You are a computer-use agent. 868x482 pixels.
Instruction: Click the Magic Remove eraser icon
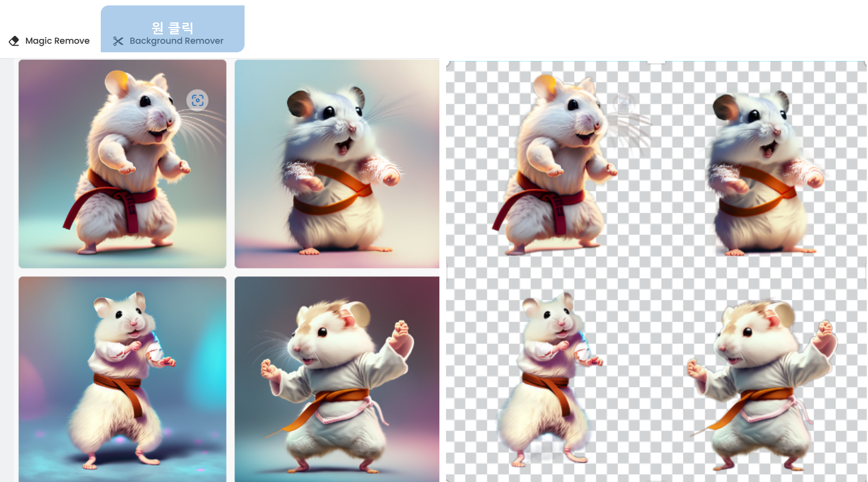(x=14, y=41)
